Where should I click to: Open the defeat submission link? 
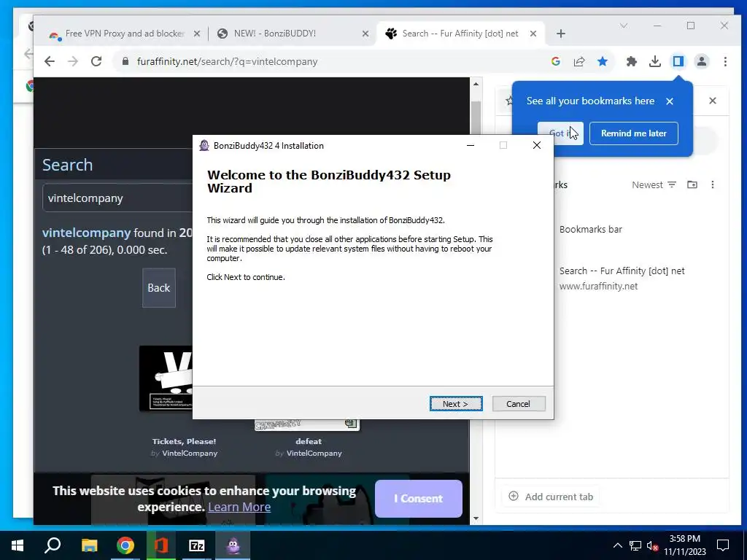click(309, 441)
